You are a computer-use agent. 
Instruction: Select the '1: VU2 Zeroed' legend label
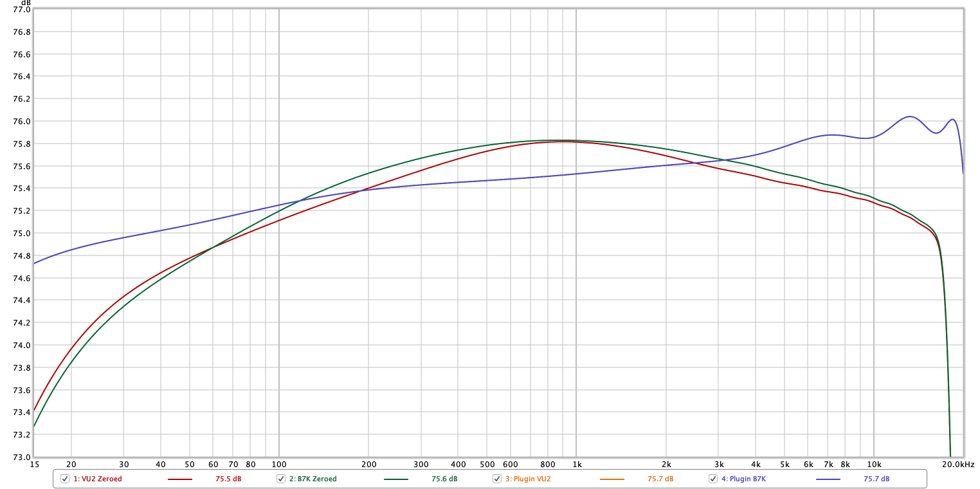[x=97, y=479]
